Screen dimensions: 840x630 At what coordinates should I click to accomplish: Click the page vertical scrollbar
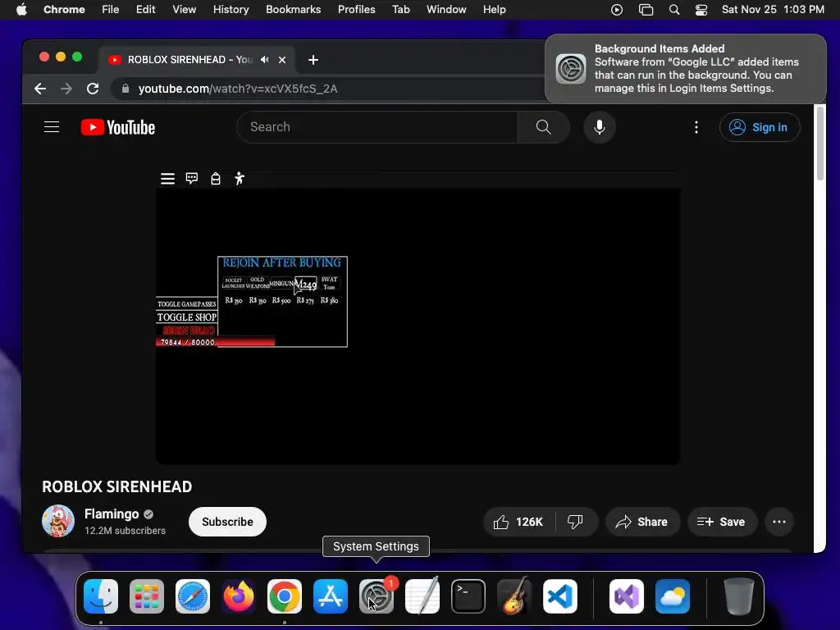(819, 144)
